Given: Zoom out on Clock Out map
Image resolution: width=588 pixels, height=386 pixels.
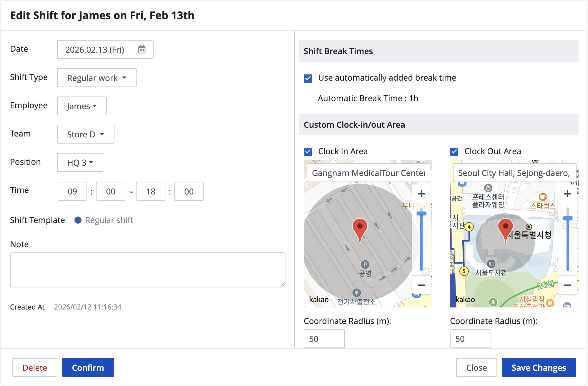Looking at the screenshot, I should tap(567, 285).
